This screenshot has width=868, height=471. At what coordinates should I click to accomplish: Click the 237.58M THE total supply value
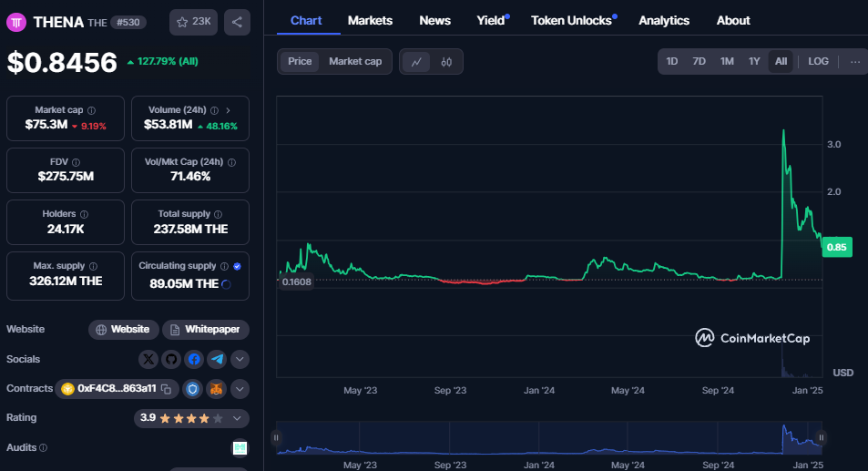tap(190, 229)
